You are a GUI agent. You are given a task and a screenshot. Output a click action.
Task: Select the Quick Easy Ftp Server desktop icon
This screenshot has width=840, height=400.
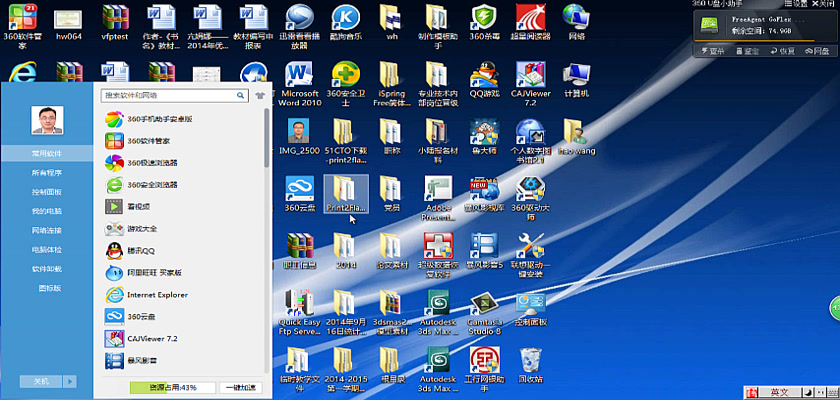tap(299, 313)
